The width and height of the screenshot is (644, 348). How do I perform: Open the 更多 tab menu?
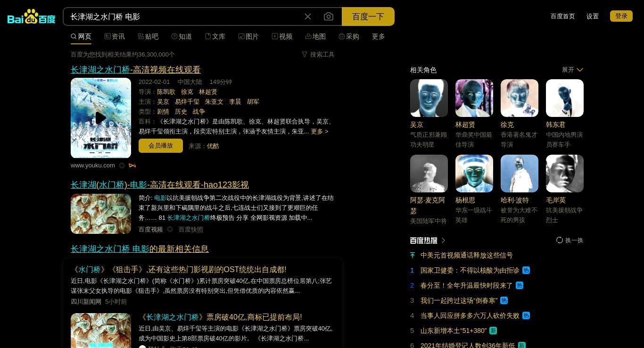tap(379, 36)
